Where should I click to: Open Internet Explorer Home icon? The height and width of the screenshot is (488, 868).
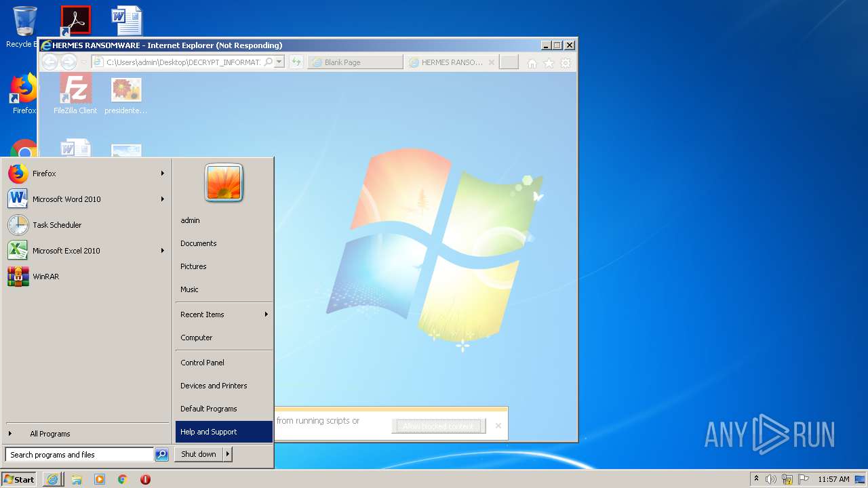(532, 63)
